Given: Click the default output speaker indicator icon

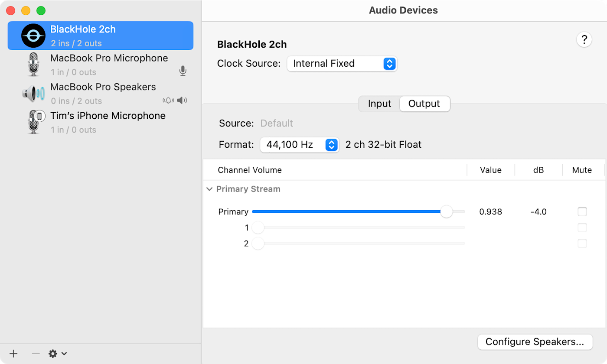Looking at the screenshot, I should coord(182,101).
